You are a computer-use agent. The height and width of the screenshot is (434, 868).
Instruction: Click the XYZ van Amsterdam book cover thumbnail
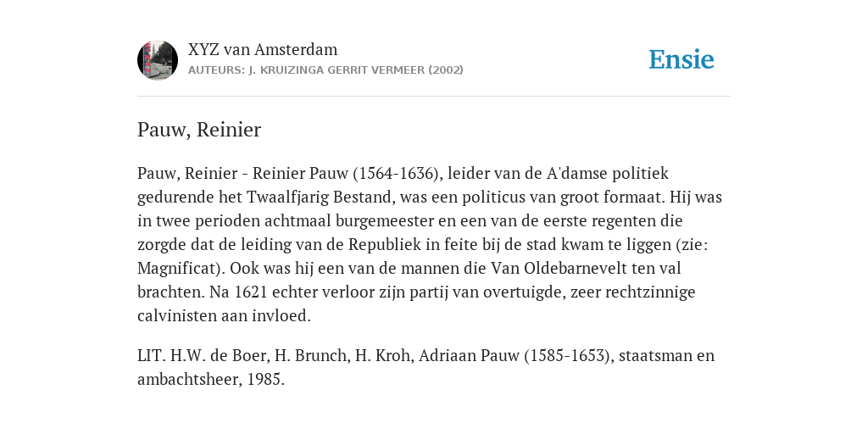tap(158, 60)
